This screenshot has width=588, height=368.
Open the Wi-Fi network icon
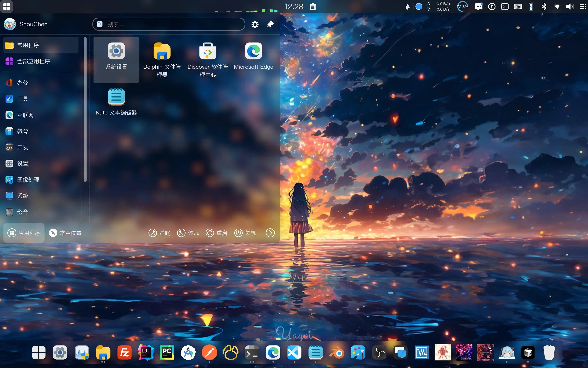(557, 7)
